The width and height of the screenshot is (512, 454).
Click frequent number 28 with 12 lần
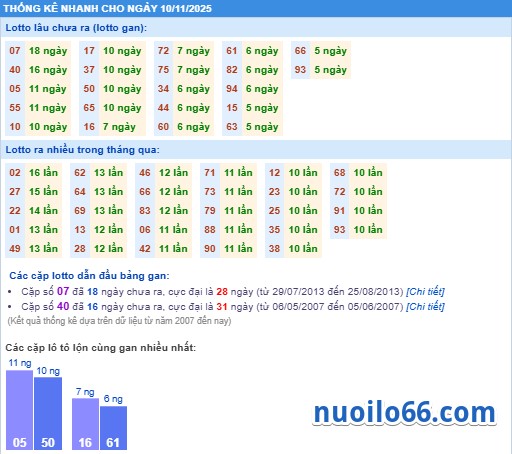(x=80, y=249)
